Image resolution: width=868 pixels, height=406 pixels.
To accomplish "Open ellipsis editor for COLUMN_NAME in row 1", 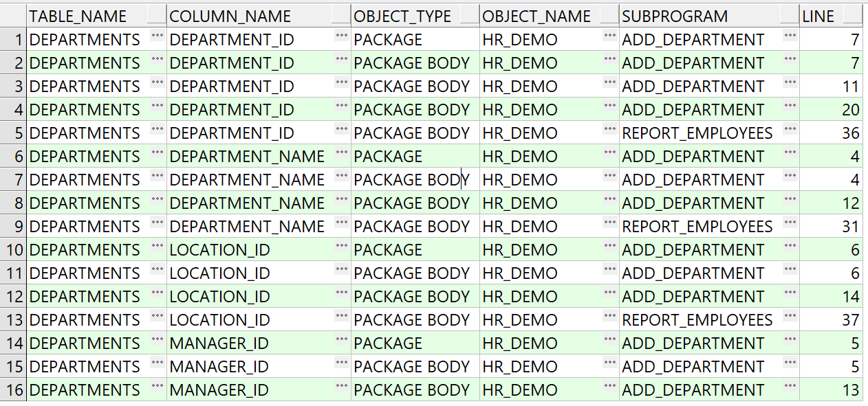I will 342,36.
